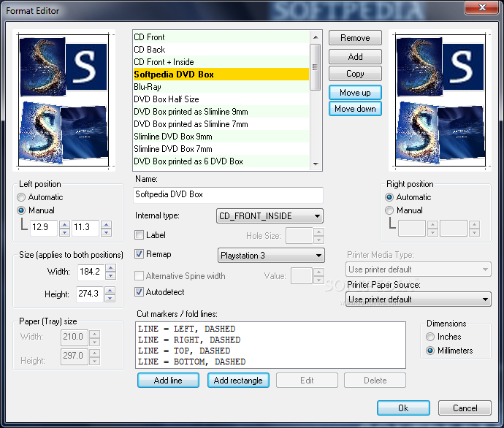The image size is (504, 428).
Task: Open Internal type CD_FRONT_INSIDE dropdown
Action: [270, 216]
